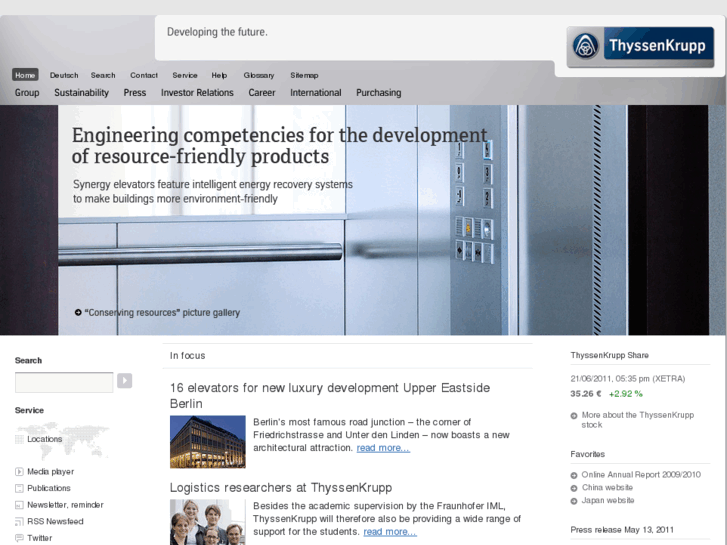Screen dimensions: 727x545
Task: Click arrow icon beside China website
Action: coord(574,488)
